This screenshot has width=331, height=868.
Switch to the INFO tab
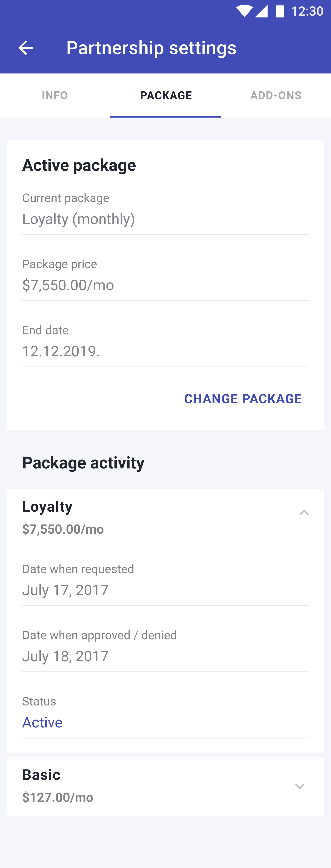point(55,95)
